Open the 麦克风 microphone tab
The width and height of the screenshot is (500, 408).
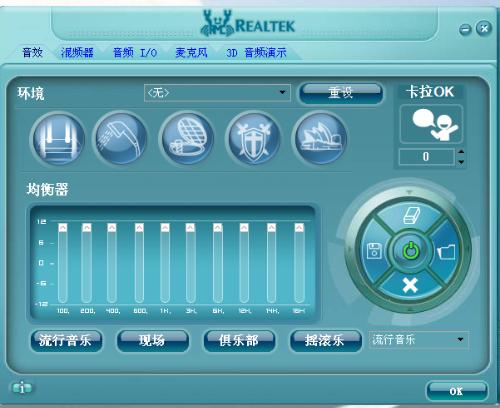pos(191,53)
